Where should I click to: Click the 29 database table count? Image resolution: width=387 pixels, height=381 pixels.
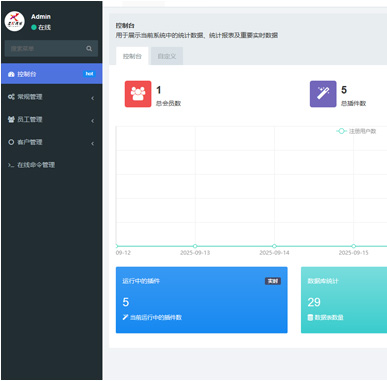pos(314,302)
